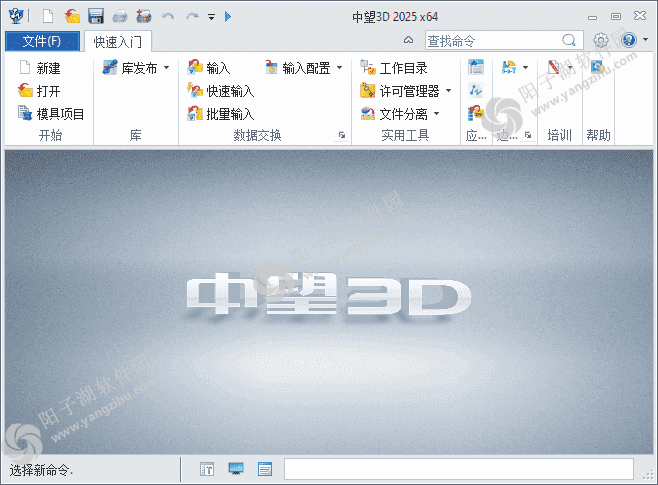Viewport: 658px width, 485px height.
Task: Click the 输入 import button
Action: (x=209, y=68)
